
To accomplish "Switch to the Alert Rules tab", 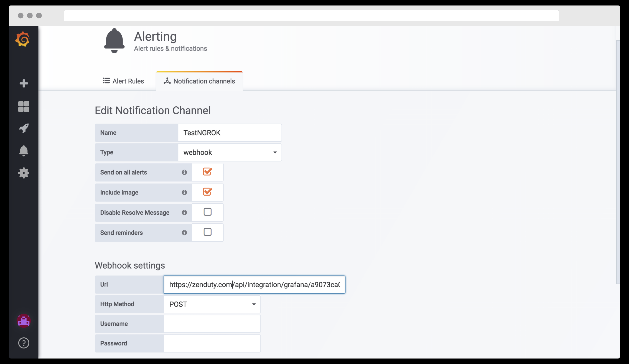I will click(x=123, y=81).
